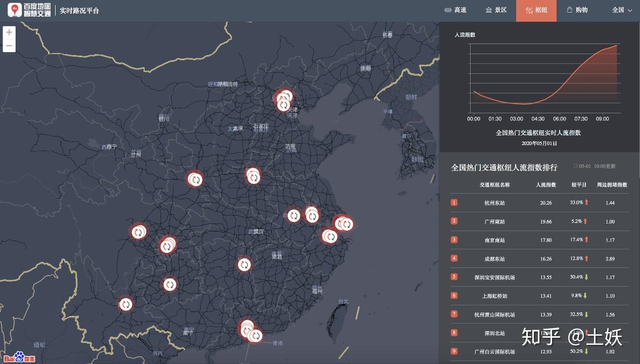Click the 12.93 flow index value
This screenshot has height=364, width=640.
pos(546,351)
